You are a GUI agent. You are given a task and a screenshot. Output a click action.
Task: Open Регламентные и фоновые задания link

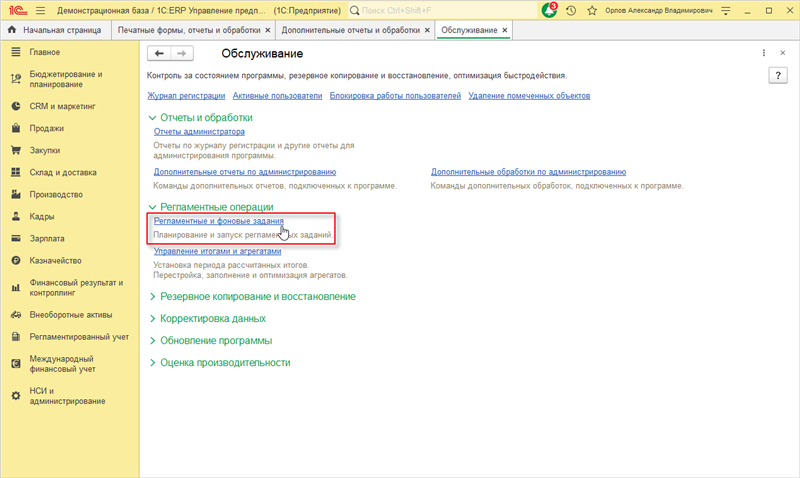(x=219, y=220)
